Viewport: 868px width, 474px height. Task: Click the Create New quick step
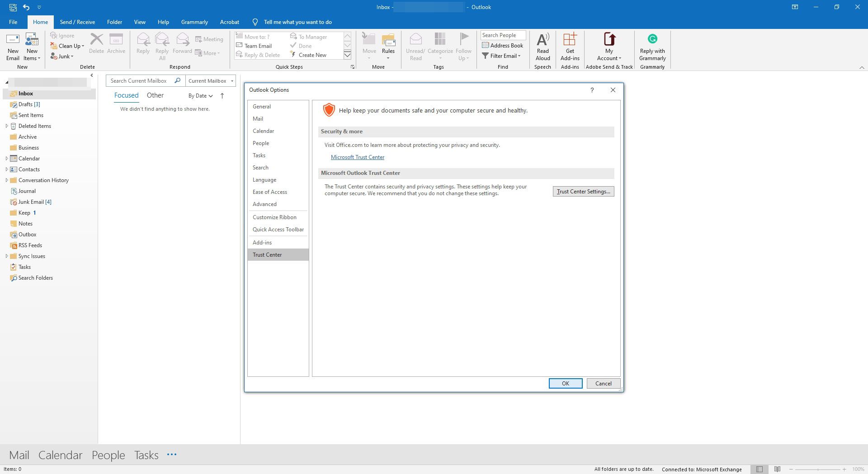308,55
